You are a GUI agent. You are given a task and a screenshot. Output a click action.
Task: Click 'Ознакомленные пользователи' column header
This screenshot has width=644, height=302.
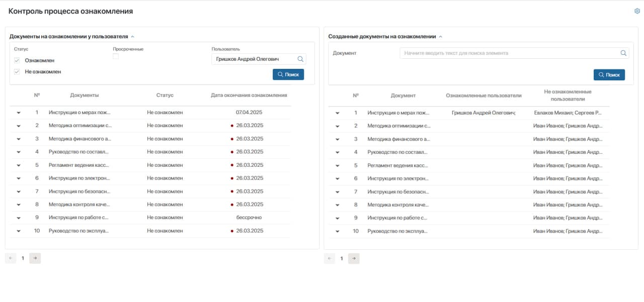(484, 95)
